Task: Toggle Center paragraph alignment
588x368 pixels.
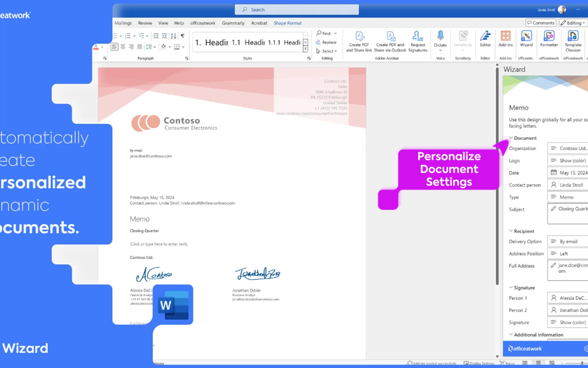Action: [123, 47]
